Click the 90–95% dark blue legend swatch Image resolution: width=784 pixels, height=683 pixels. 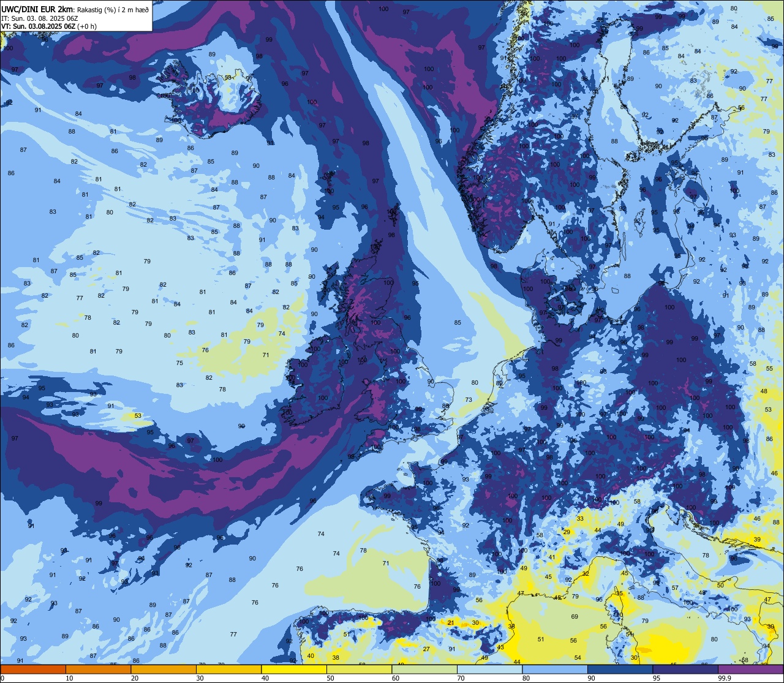click(x=620, y=669)
